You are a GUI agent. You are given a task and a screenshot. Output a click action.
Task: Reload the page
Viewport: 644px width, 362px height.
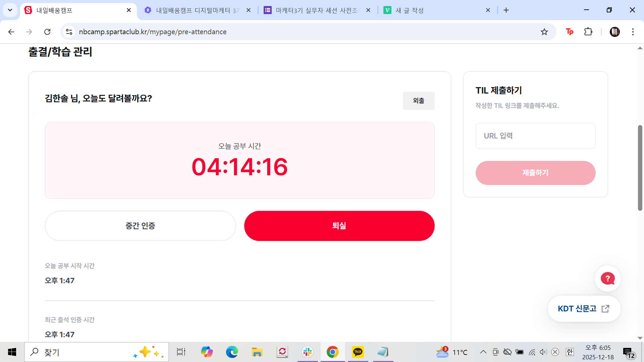(x=47, y=32)
